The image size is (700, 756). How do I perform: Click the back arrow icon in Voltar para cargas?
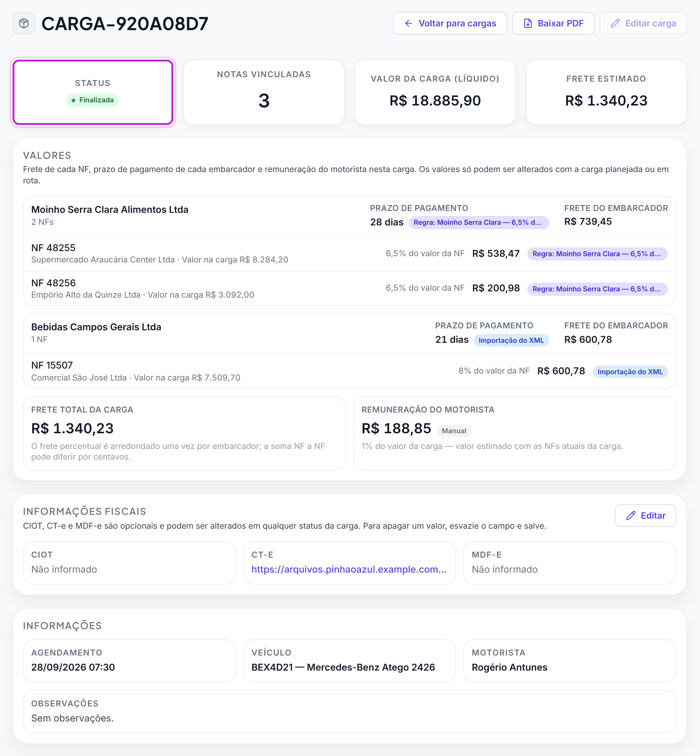(x=408, y=24)
